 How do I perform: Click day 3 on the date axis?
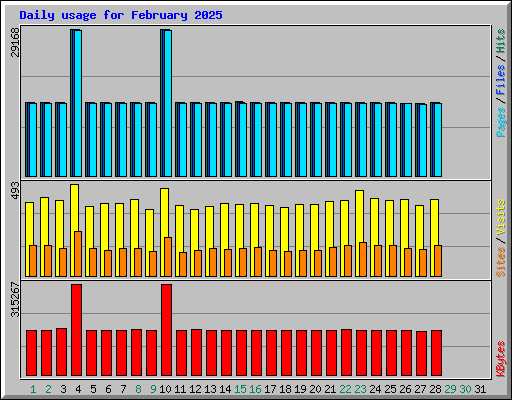[x=63, y=389]
